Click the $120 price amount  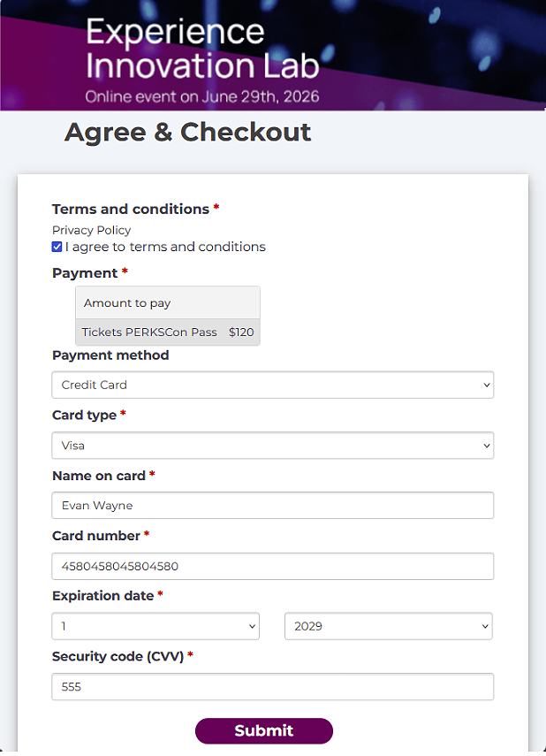click(x=241, y=332)
